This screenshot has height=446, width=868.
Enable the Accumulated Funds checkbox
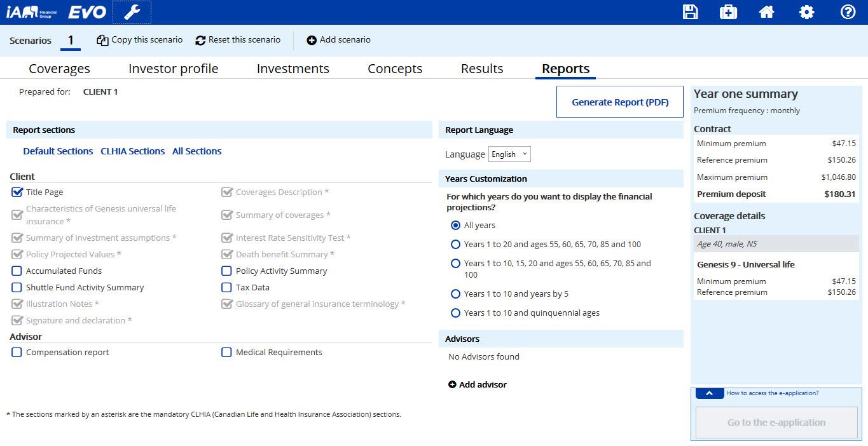tap(17, 271)
